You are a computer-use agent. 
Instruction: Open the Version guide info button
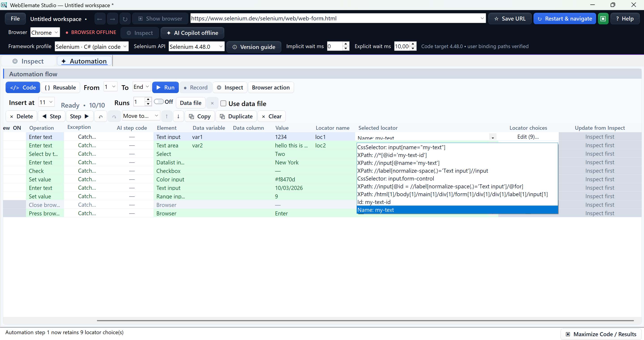[x=254, y=47]
